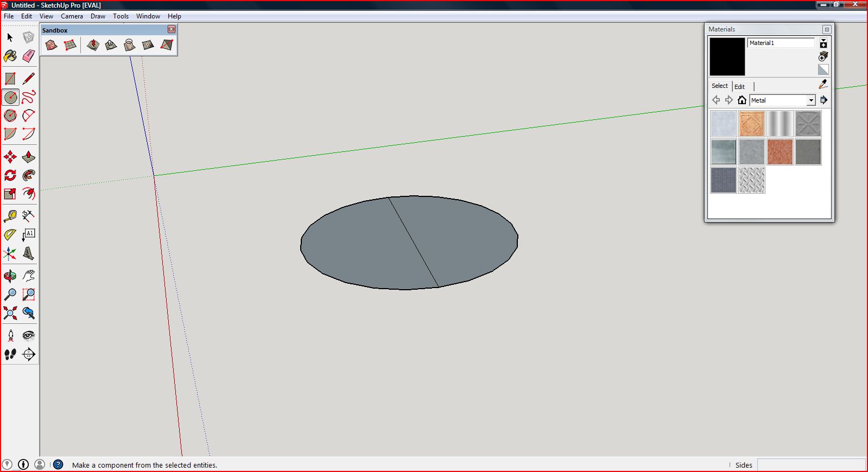
Task: Pick the orange embossed metal swatch
Action: click(752, 124)
